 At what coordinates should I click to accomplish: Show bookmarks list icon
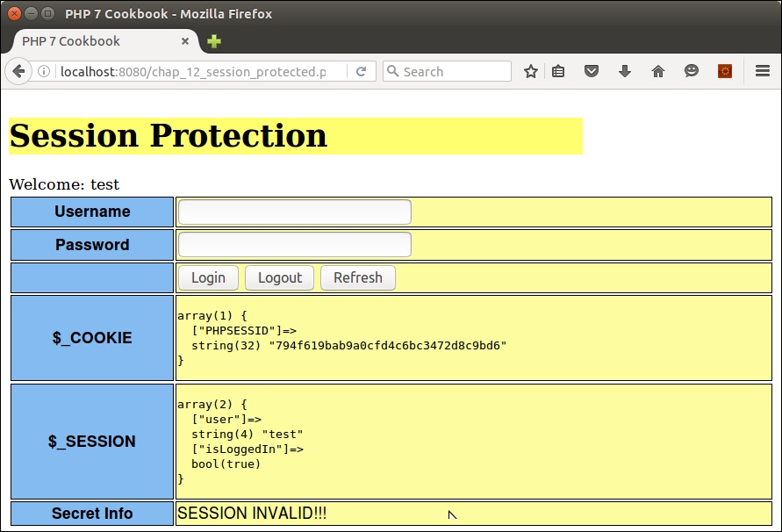coord(559,72)
